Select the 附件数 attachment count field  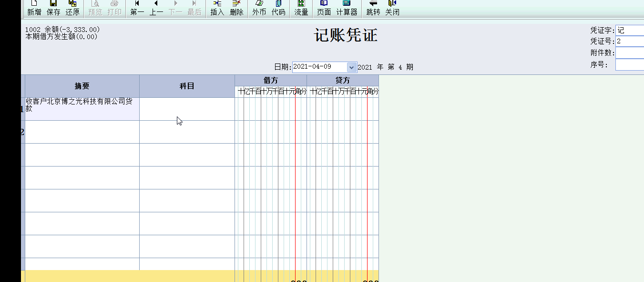(x=629, y=52)
